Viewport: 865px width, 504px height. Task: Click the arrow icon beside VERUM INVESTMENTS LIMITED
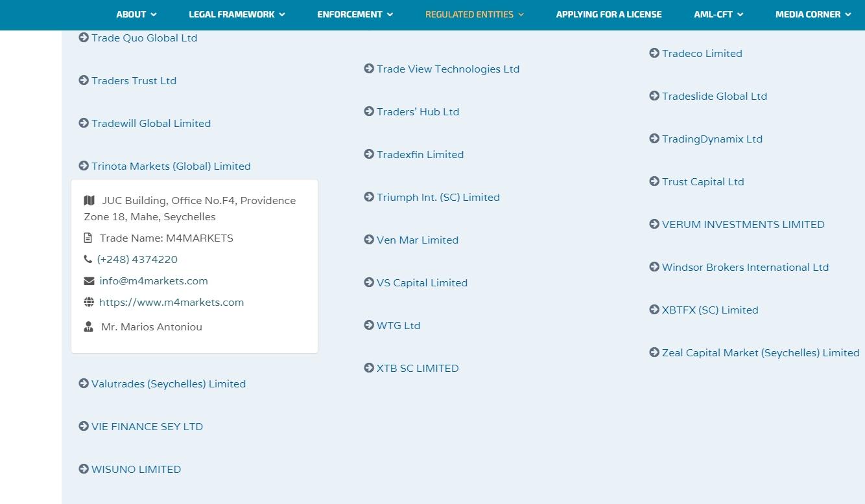[x=654, y=224]
